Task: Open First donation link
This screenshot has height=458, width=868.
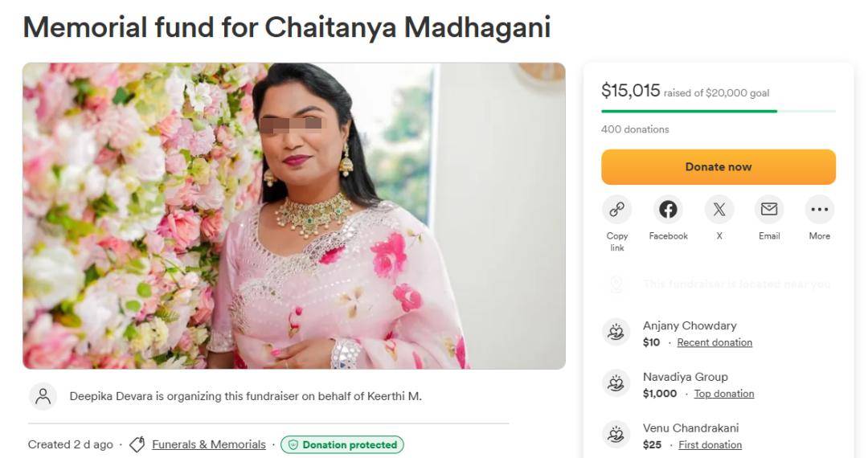Action: tap(710, 445)
